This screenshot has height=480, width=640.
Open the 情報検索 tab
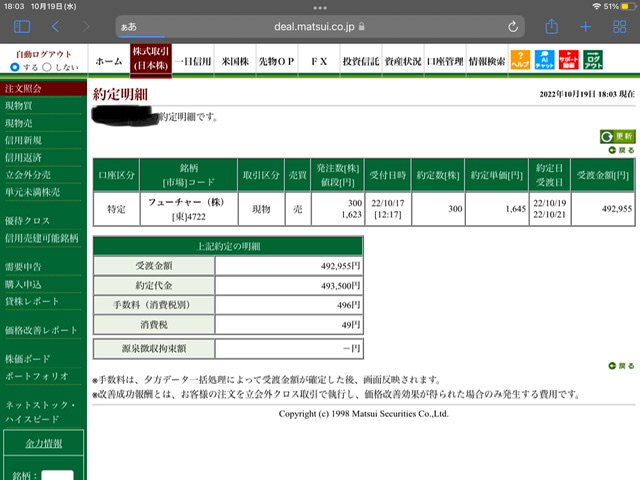point(487,61)
